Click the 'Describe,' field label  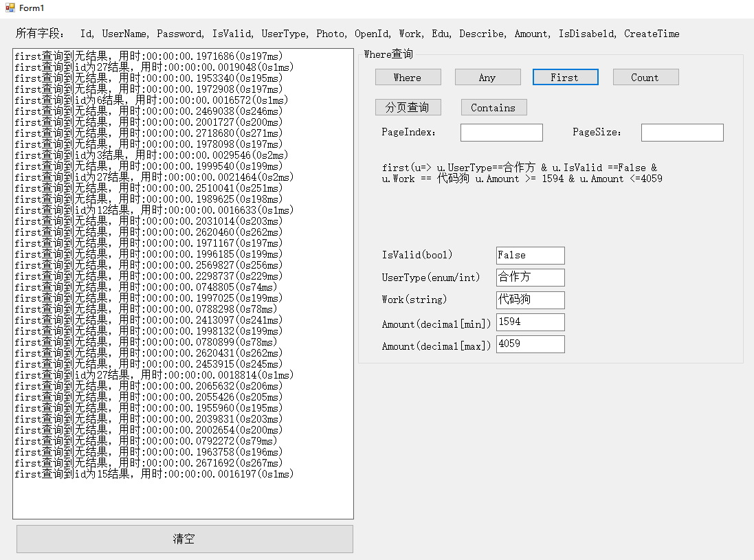tap(483, 34)
